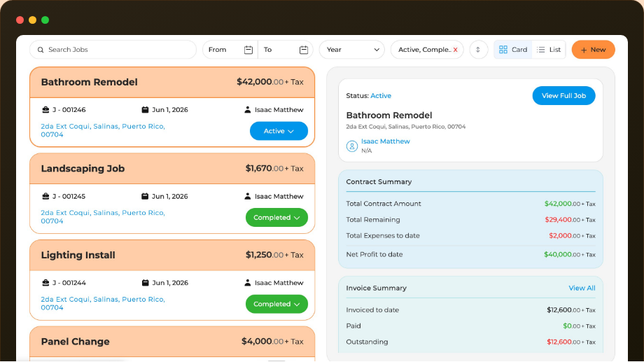
Task: Click Paid $0.00 value
Action: coord(579,326)
